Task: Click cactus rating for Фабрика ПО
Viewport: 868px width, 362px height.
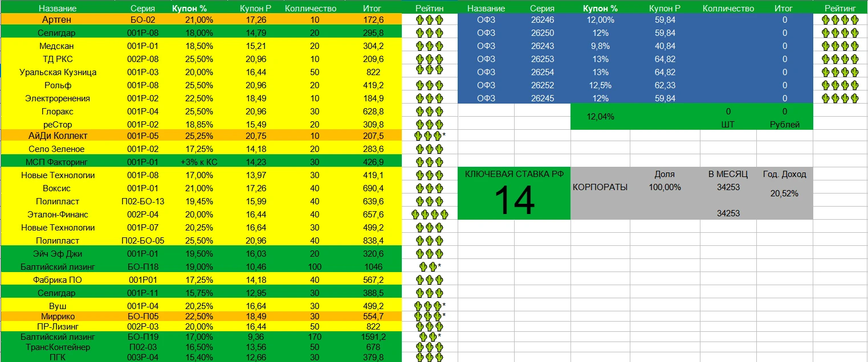Action: point(430,279)
